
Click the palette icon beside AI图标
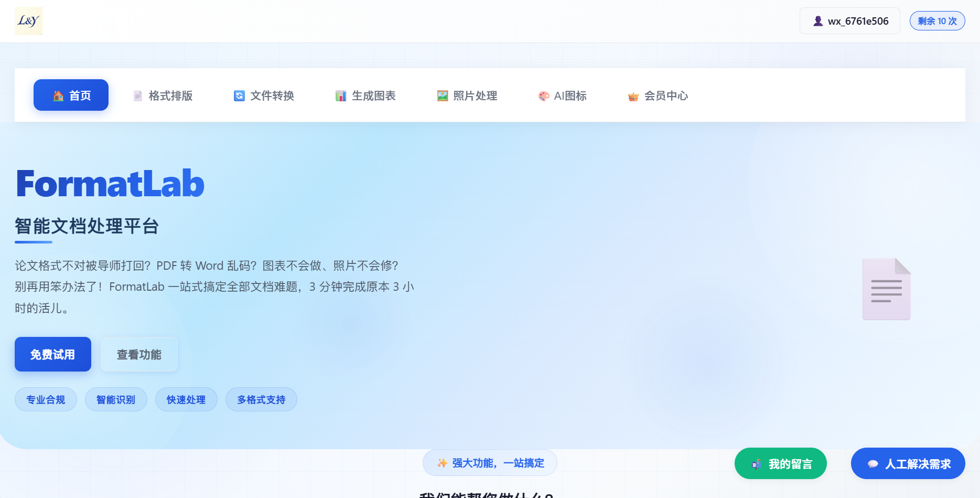coord(544,96)
